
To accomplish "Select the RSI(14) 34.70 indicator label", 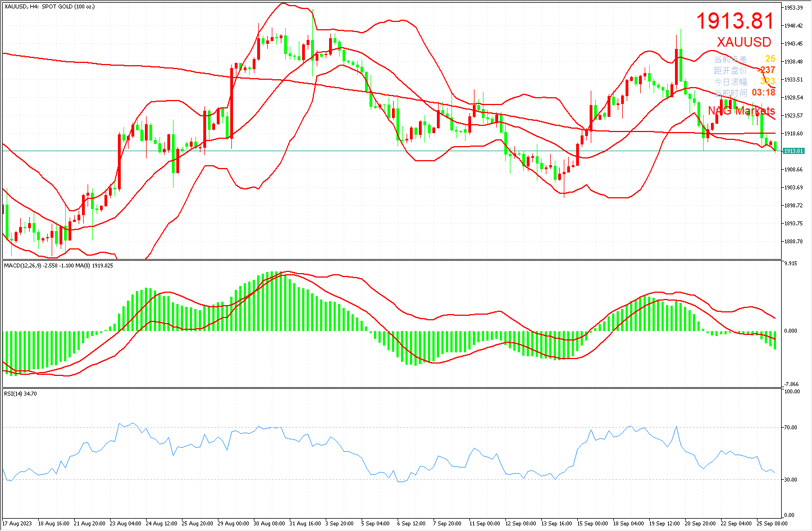I will (21, 393).
